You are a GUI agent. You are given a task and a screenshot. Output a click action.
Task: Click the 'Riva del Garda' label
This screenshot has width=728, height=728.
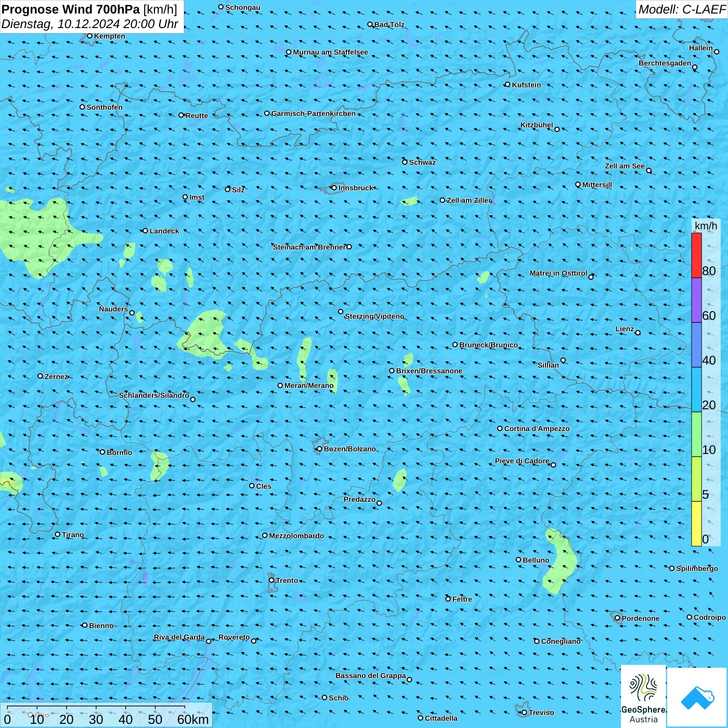(179, 637)
